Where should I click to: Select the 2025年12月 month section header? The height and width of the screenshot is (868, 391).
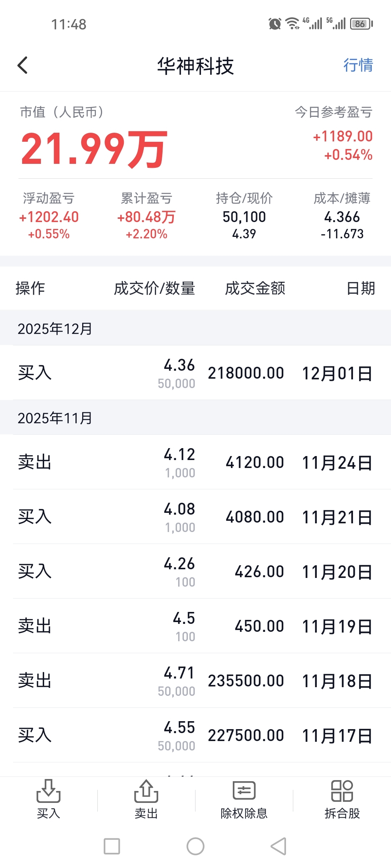pos(55,329)
